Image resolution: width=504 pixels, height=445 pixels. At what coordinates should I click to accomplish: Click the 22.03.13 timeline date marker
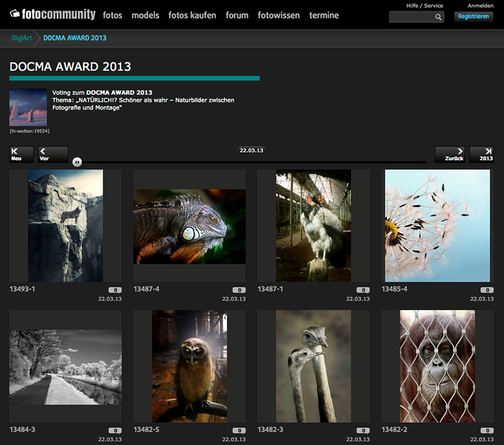pos(251,150)
